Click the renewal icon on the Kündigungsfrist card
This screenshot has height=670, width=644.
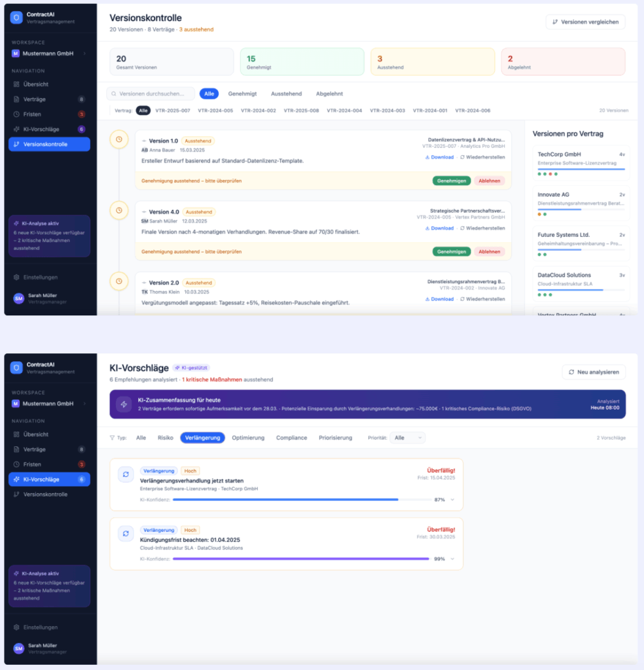point(126,533)
